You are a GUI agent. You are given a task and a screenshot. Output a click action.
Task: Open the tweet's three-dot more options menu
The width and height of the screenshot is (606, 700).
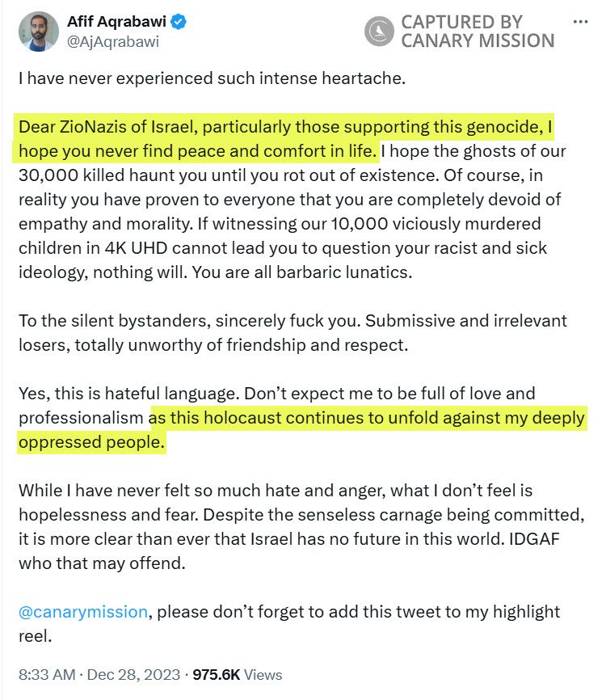pyautogui.click(x=580, y=22)
